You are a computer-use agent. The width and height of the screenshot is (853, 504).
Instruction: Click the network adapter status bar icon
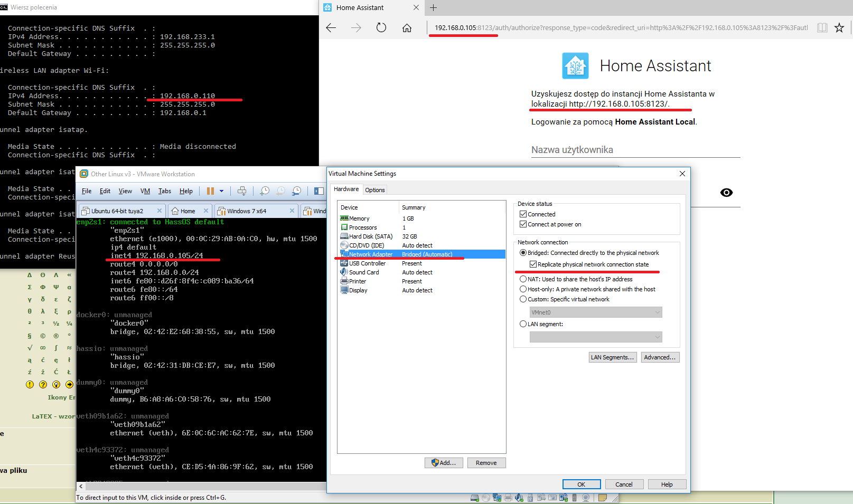497,498
